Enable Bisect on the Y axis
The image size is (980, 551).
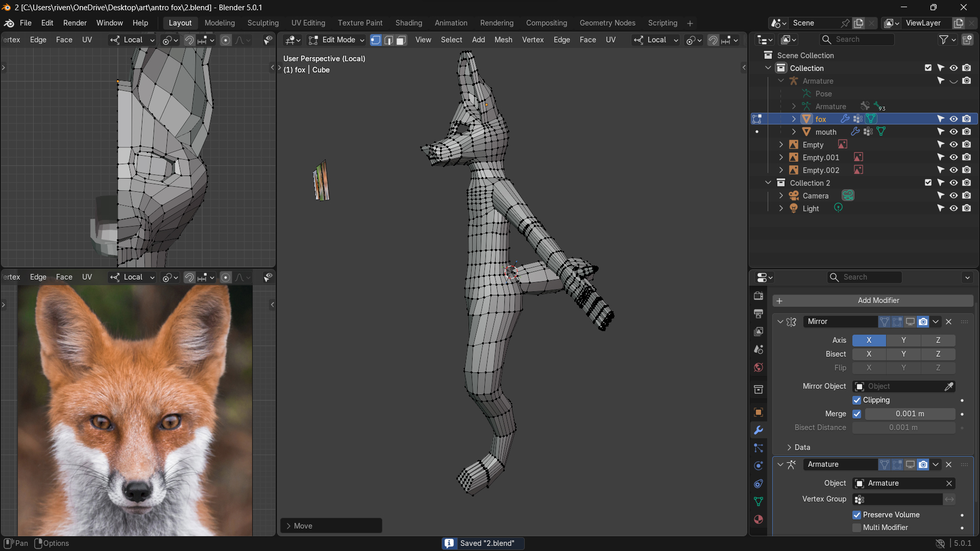click(x=903, y=354)
